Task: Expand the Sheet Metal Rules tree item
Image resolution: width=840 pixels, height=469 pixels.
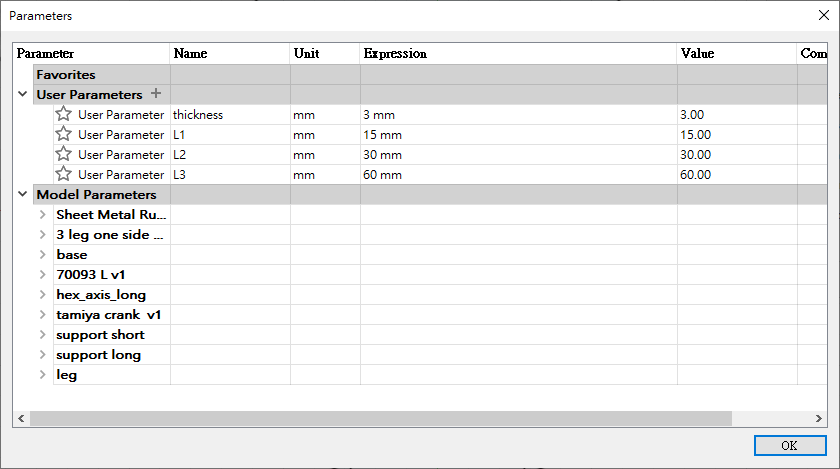Action: [43, 214]
